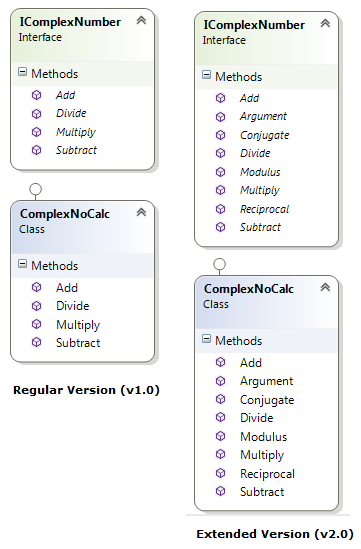Click the Subtract method icon in v2.0 IComplexNumber interface
Viewport: 361px width, 549px height.
(x=220, y=227)
